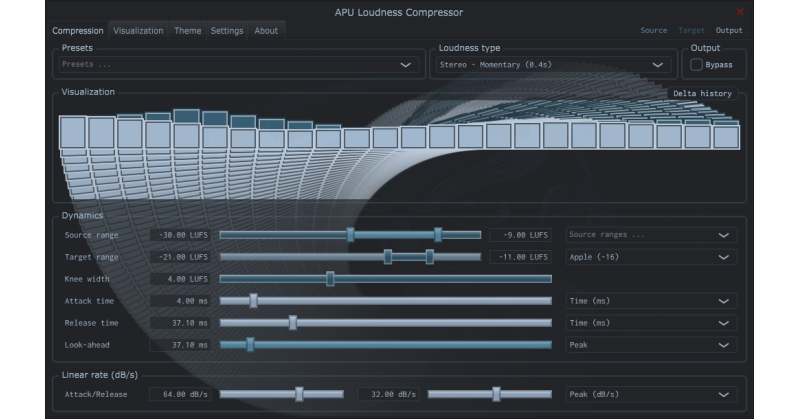
Task: Click the Look-ahead label
Action: [x=87, y=344]
